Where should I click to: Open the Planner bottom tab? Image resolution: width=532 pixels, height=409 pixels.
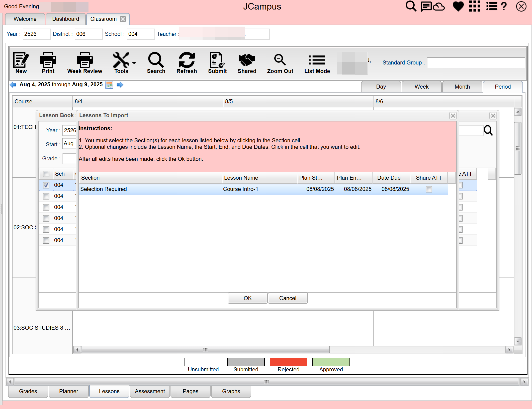69,391
